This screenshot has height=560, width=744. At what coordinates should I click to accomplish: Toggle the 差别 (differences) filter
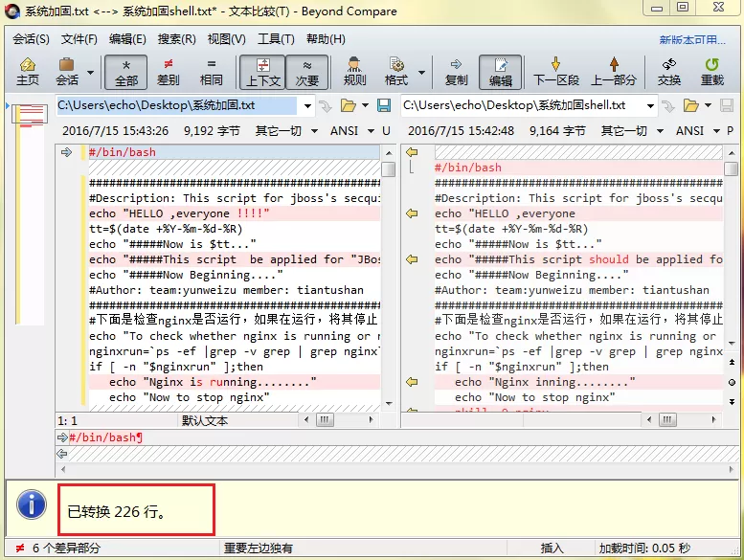coord(168,73)
